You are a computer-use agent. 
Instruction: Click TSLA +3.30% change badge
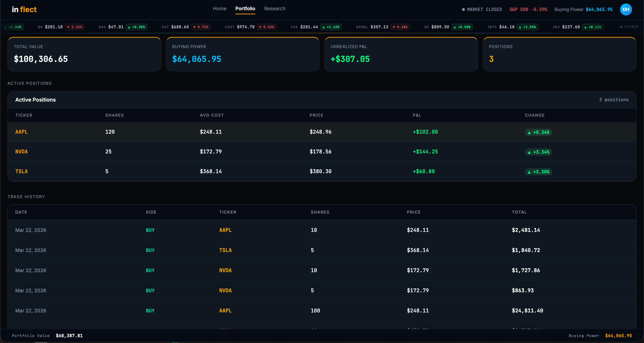(538, 172)
